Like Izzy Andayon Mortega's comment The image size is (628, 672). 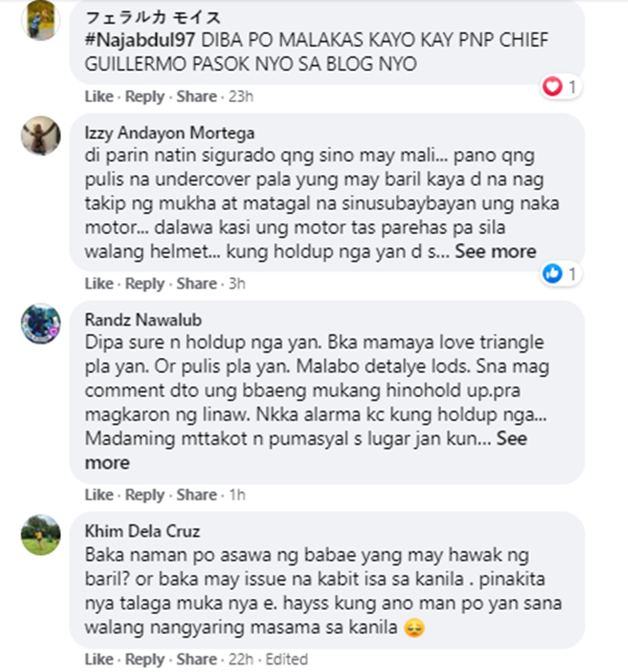(x=99, y=284)
